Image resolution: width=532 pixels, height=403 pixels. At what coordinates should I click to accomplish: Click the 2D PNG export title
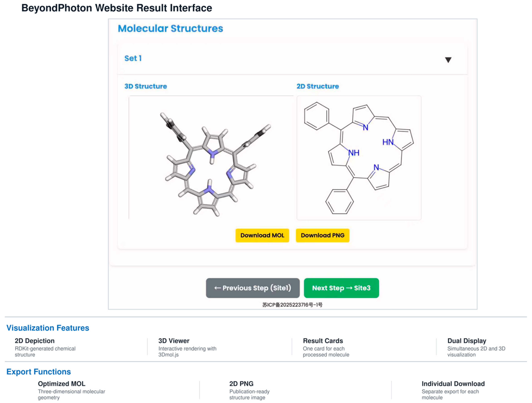point(241,384)
